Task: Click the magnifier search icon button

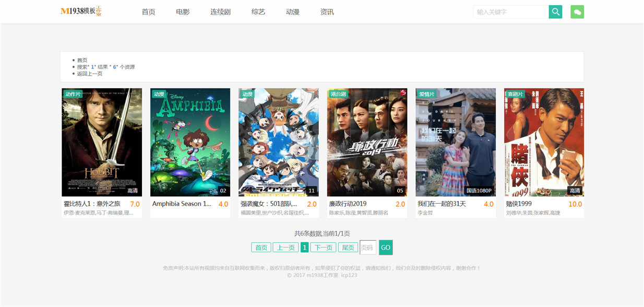Action: (x=555, y=11)
